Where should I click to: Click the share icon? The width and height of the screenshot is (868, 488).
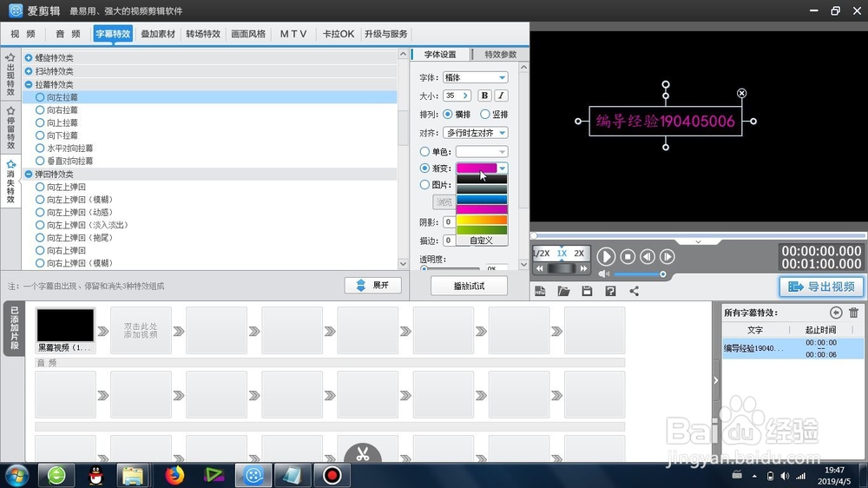tap(634, 291)
